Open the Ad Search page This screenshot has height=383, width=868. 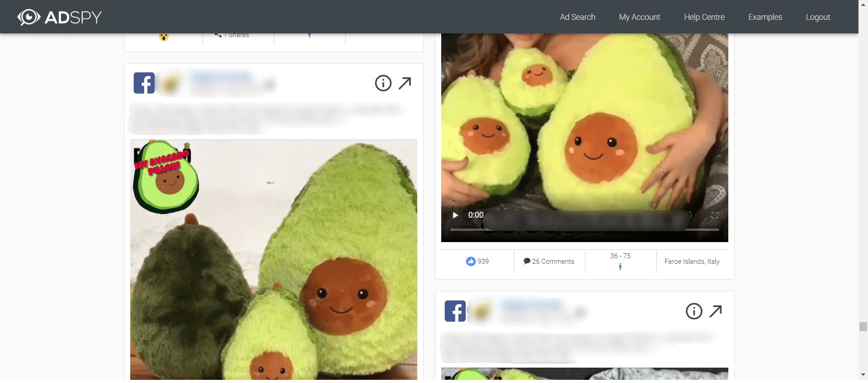577,17
